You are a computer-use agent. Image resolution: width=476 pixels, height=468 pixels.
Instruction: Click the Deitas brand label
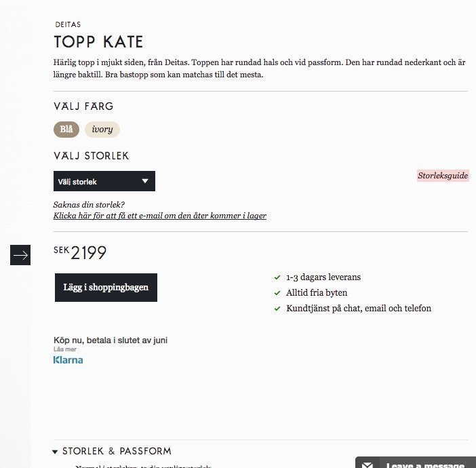68,24
